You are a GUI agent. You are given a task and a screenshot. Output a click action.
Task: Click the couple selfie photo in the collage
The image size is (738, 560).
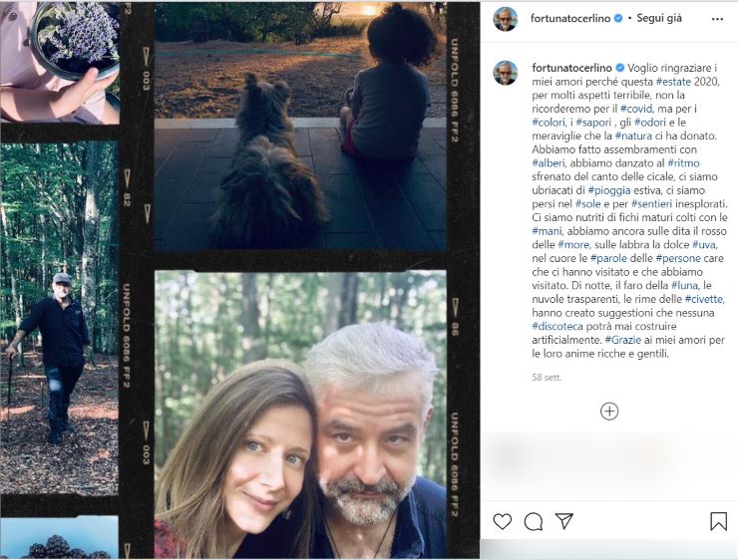coord(299,414)
